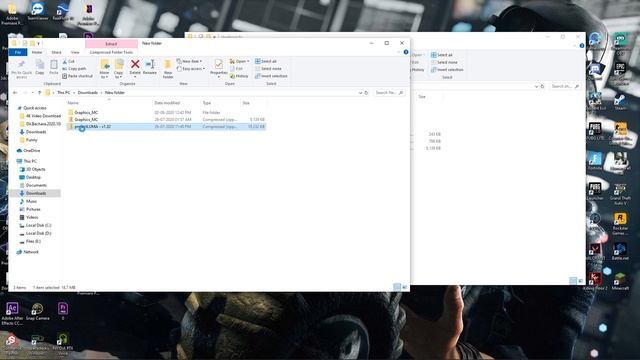Viewport: 640px width, 360px height.
Task: Click Invert selection in the back window
Action: [x=447, y=70]
